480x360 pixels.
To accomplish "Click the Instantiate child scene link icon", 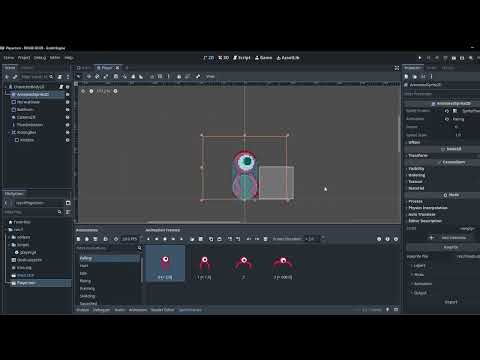I will tap(15, 77).
